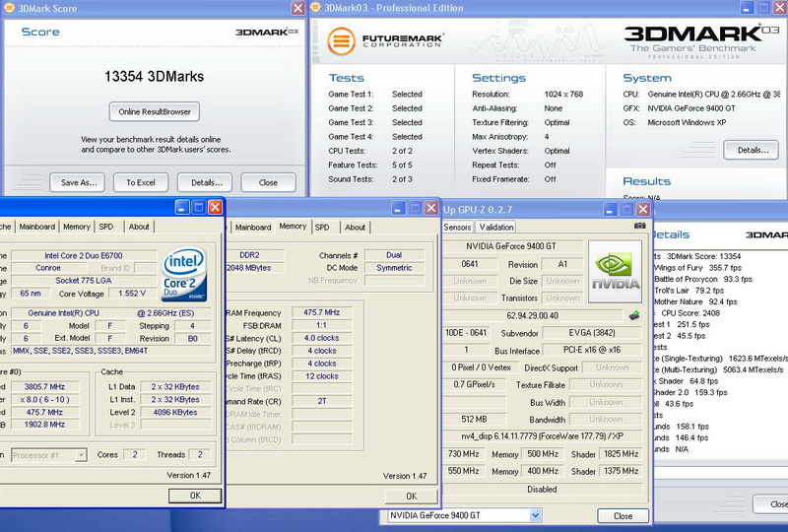The image size is (788, 532).
Task: Open the Processor #1 selection dropdown
Action: (x=81, y=455)
